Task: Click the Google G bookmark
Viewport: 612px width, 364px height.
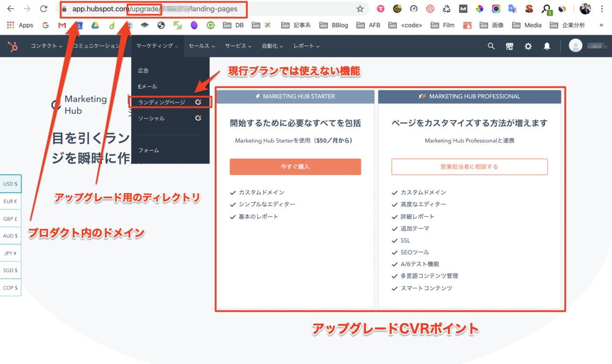Action: (45, 25)
